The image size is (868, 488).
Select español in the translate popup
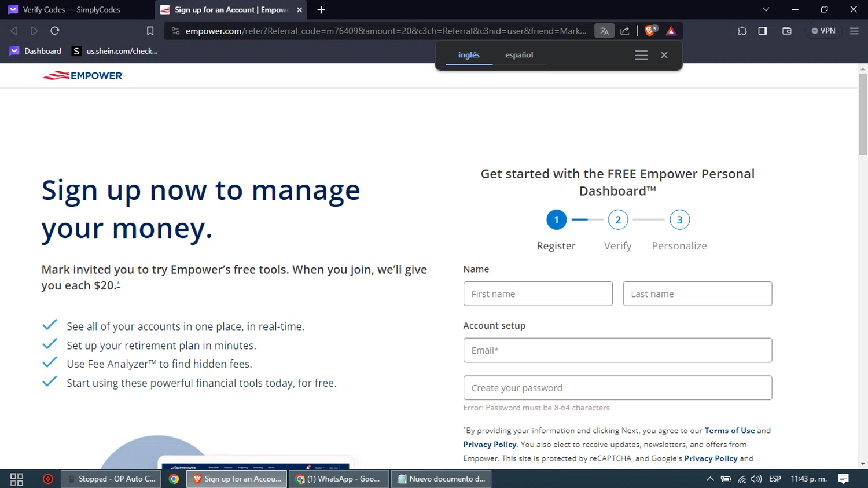pyautogui.click(x=519, y=55)
